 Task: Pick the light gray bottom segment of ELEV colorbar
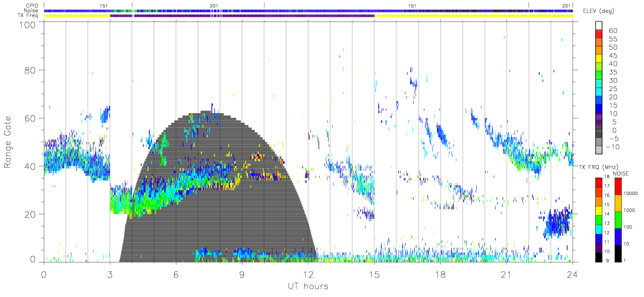coord(599,150)
